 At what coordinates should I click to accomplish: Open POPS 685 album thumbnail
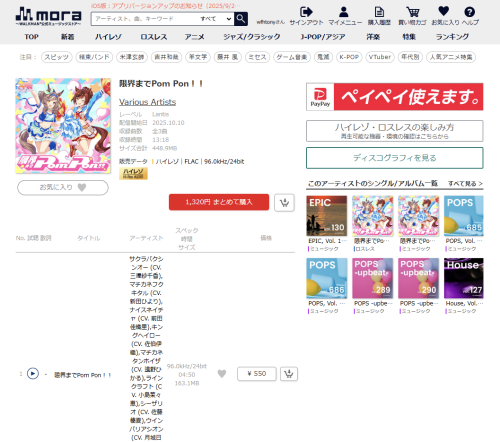tap(464, 216)
